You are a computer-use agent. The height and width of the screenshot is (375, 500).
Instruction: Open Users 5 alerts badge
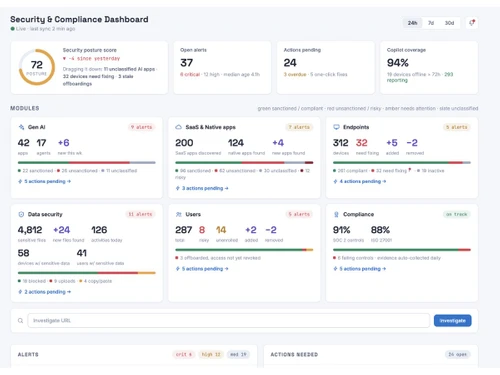pyautogui.click(x=299, y=214)
